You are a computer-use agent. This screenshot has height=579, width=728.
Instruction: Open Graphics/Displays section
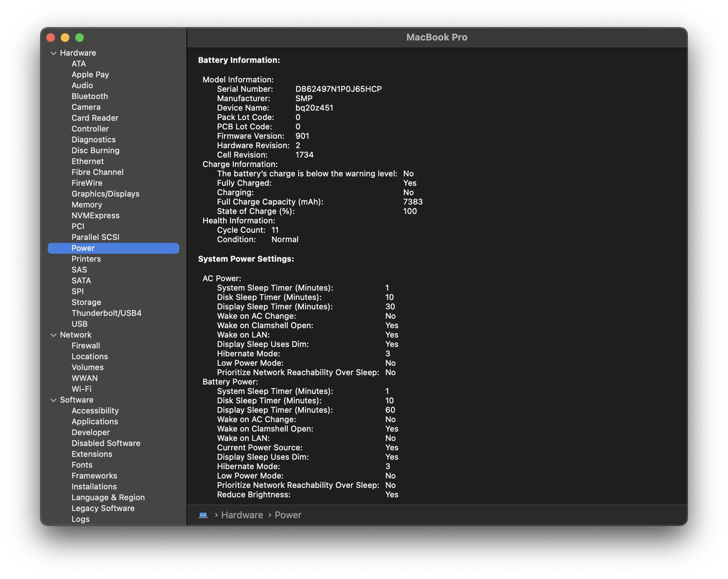point(105,194)
